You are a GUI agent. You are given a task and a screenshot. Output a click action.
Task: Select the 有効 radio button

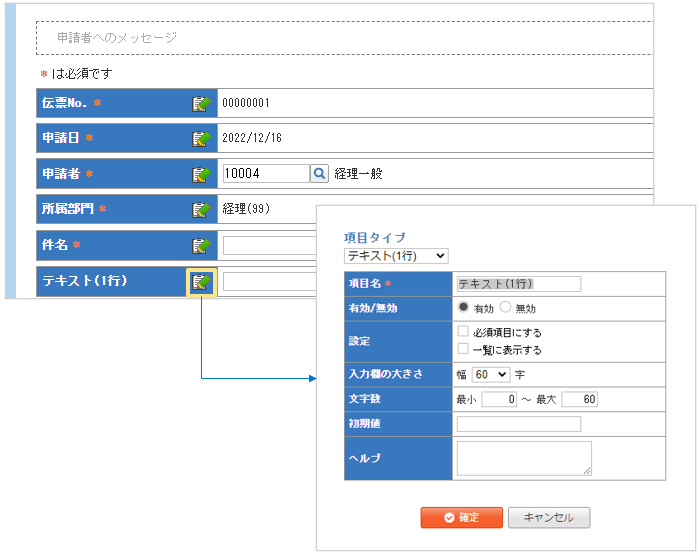[464, 308]
